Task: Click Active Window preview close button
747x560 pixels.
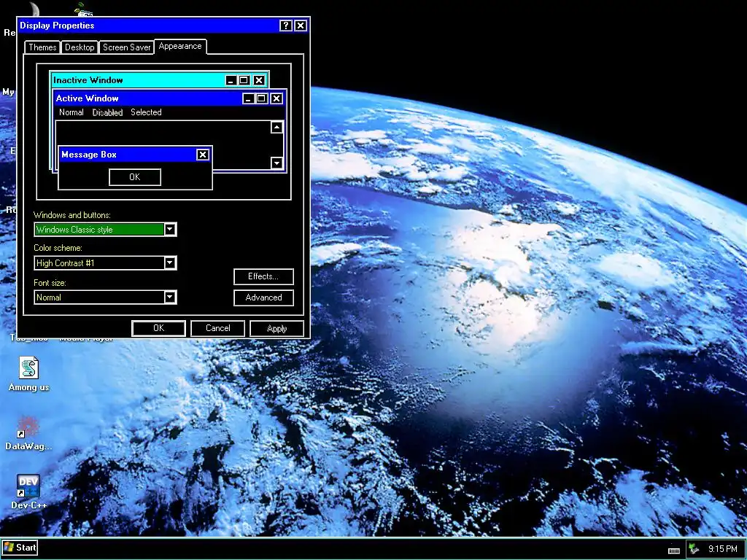Action: tap(276, 98)
